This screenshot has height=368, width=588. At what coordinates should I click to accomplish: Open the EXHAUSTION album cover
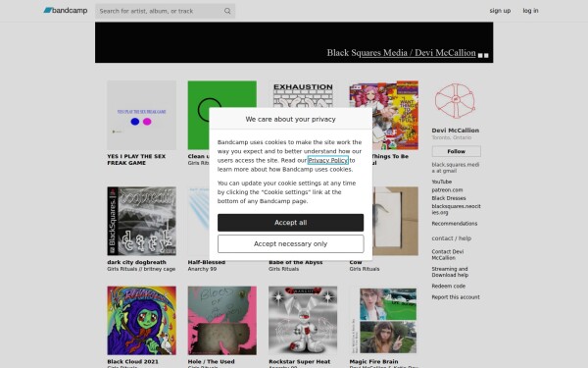(x=303, y=94)
